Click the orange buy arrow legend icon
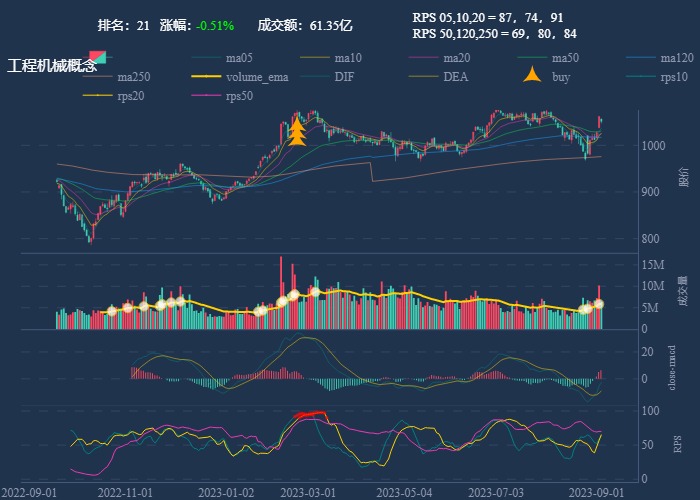The width and height of the screenshot is (700, 500). pyautogui.click(x=533, y=76)
